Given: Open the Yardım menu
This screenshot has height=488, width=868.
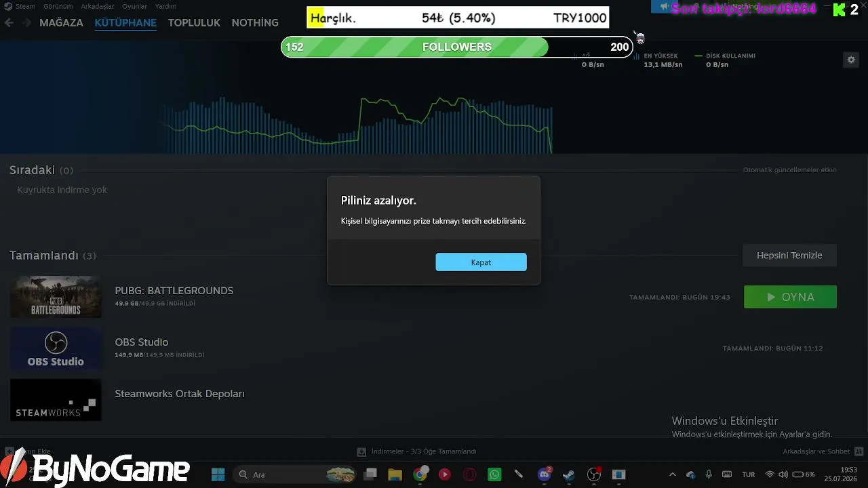Looking at the screenshot, I should pos(165,6).
